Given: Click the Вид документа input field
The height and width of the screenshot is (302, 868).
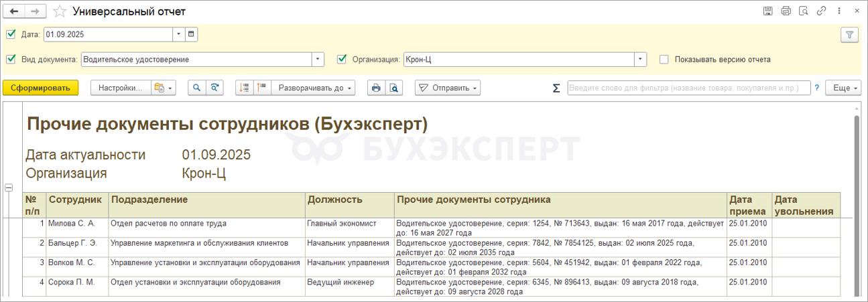Looking at the screenshot, I should (196, 60).
